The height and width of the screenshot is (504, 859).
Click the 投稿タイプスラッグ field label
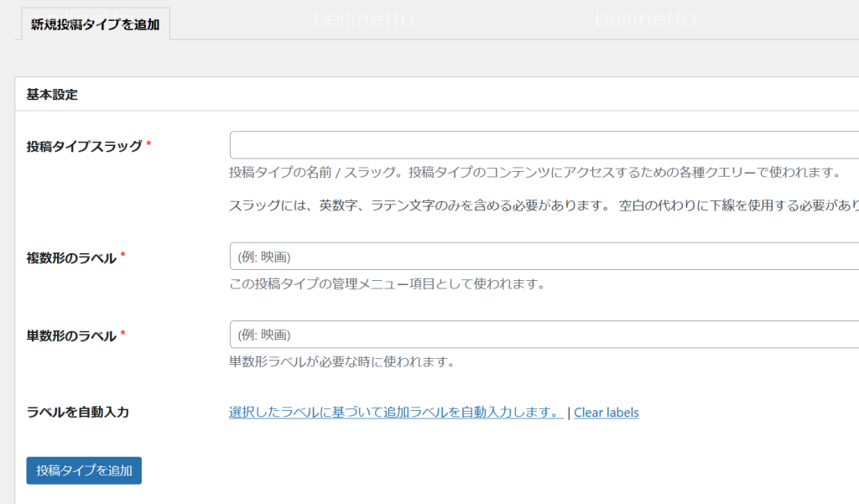84,146
